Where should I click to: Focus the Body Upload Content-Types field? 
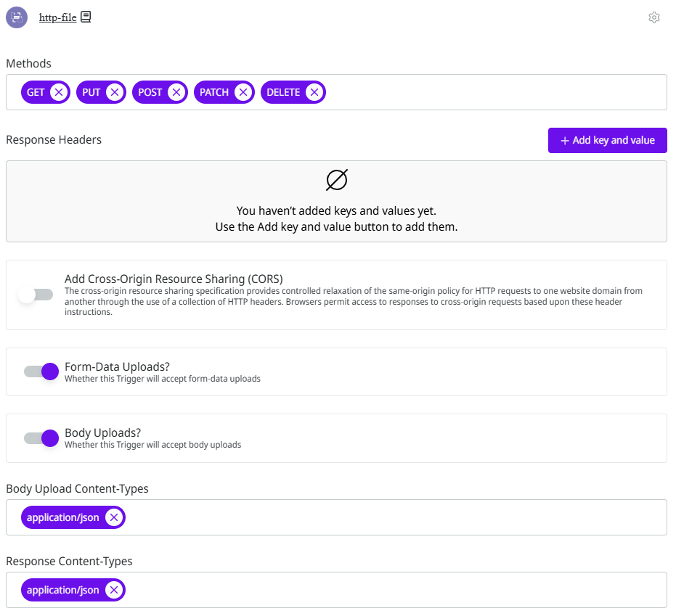click(x=392, y=517)
